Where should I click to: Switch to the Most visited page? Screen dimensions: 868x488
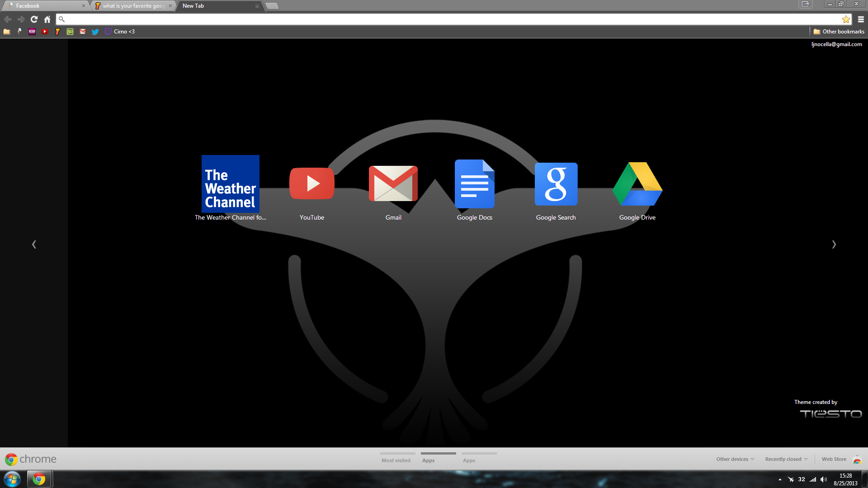coord(396,460)
